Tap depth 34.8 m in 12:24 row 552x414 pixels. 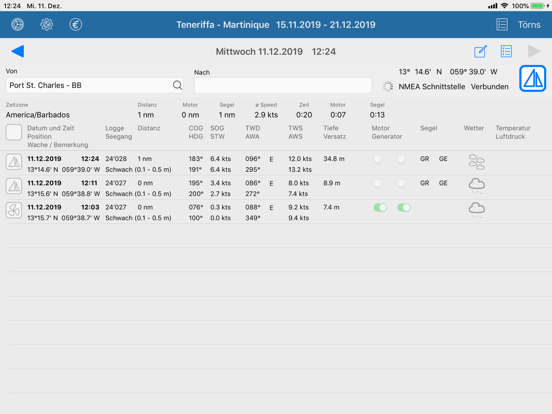point(334,159)
